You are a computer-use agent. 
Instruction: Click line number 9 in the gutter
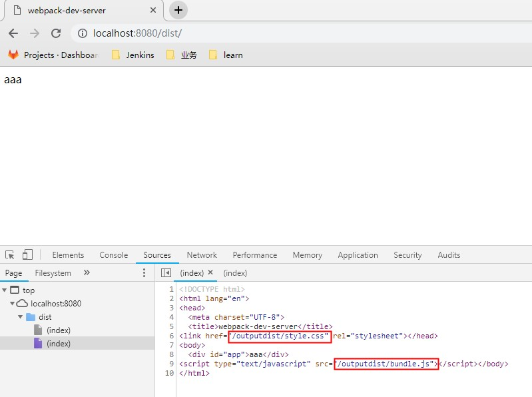tap(171, 364)
